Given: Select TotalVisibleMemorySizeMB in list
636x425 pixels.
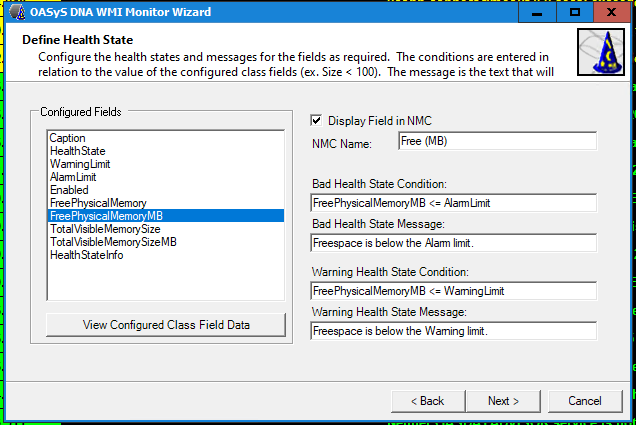Looking at the screenshot, I should (112, 242).
